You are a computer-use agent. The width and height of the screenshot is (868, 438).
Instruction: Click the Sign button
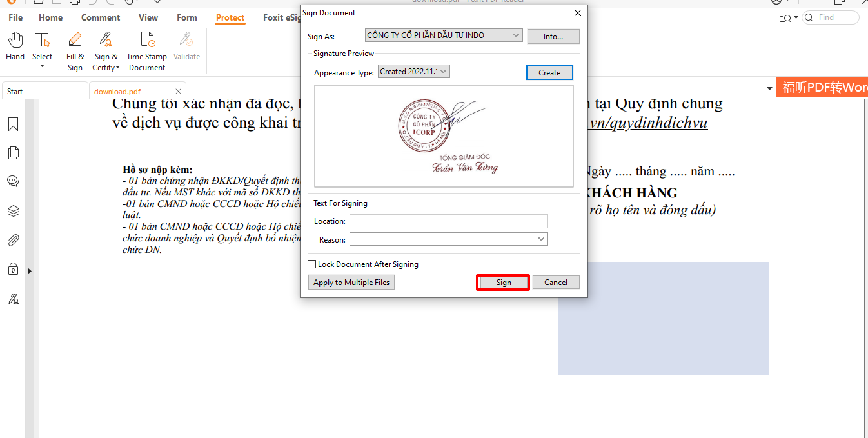(x=502, y=282)
